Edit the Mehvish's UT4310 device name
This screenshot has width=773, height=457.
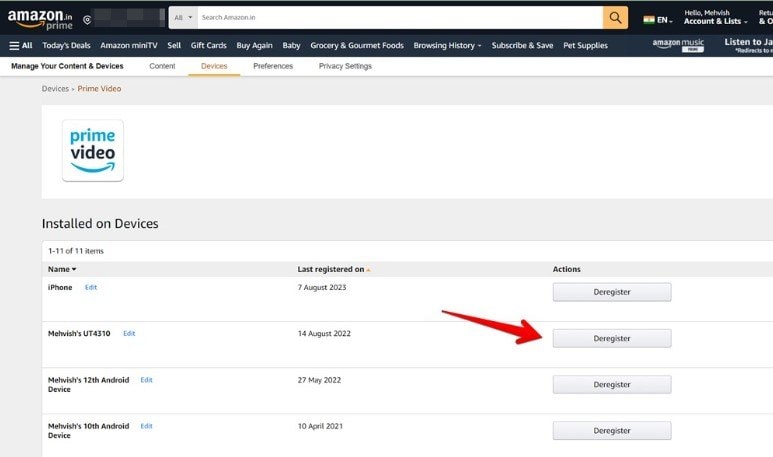click(x=129, y=334)
